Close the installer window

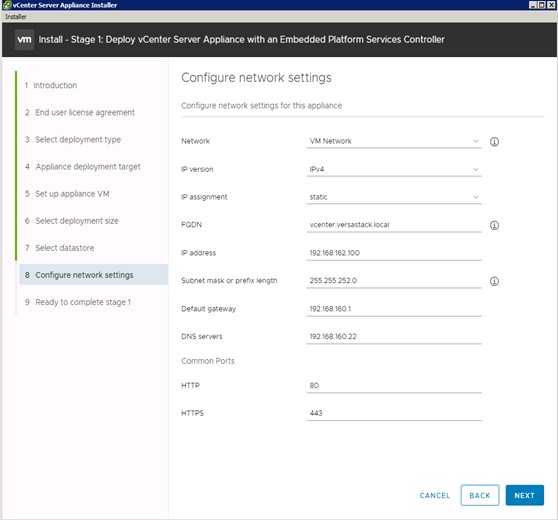coord(551,5)
